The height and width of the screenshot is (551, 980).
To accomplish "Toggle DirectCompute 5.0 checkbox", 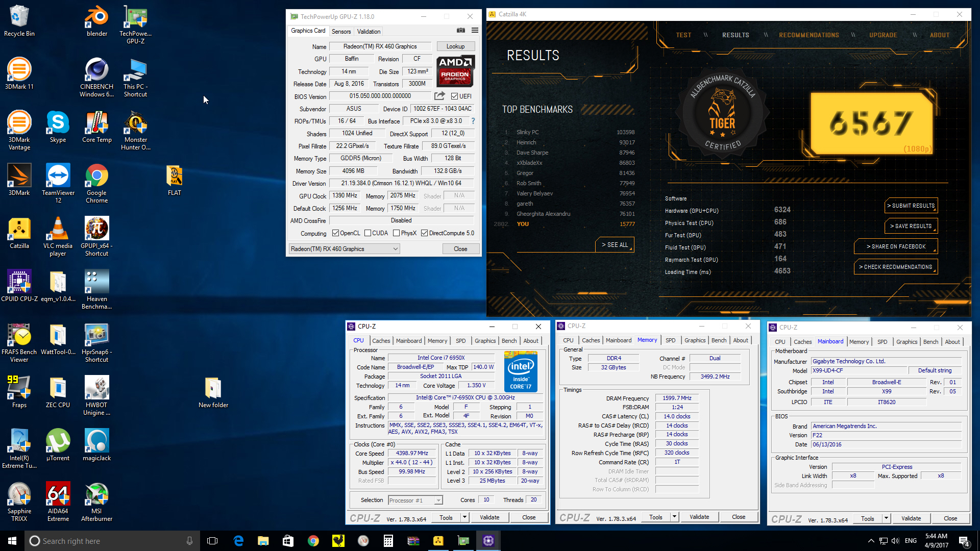I will (424, 233).
